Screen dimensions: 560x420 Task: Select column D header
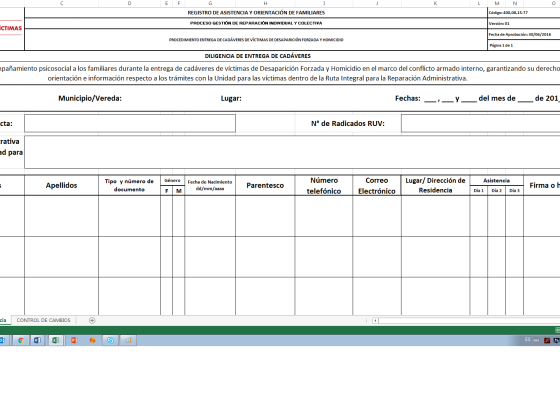coord(129,3)
